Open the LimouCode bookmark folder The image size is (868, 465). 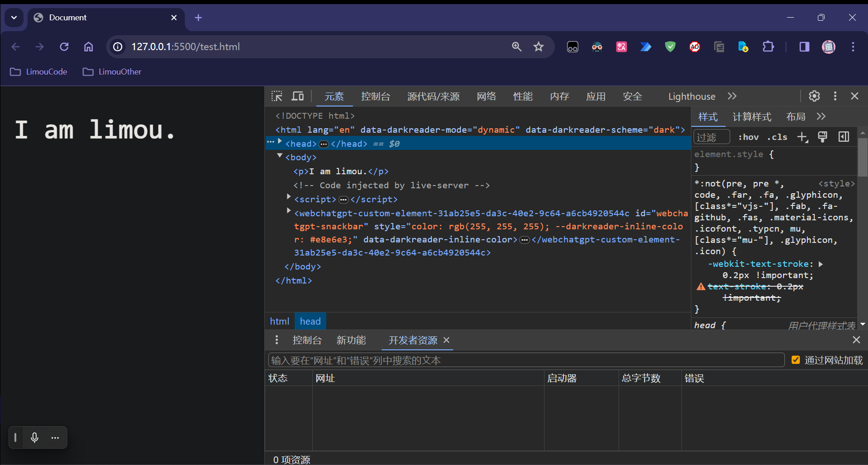coord(39,72)
